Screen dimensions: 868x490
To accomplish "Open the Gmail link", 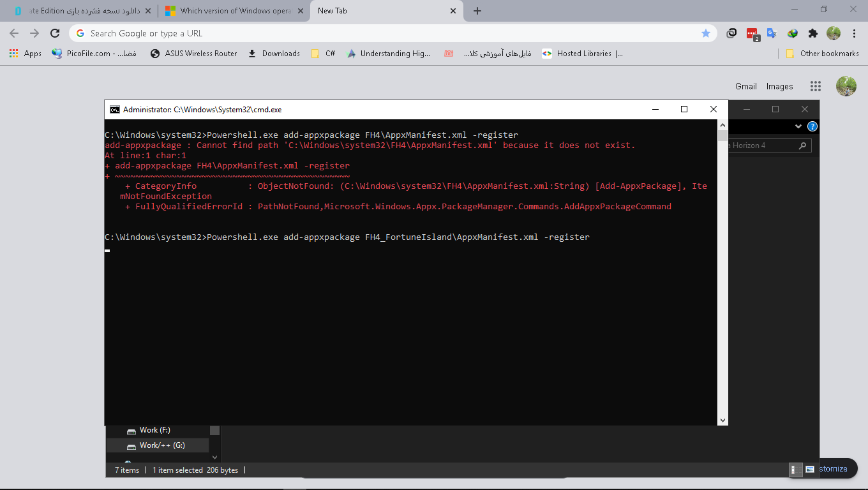I will pyautogui.click(x=745, y=86).
